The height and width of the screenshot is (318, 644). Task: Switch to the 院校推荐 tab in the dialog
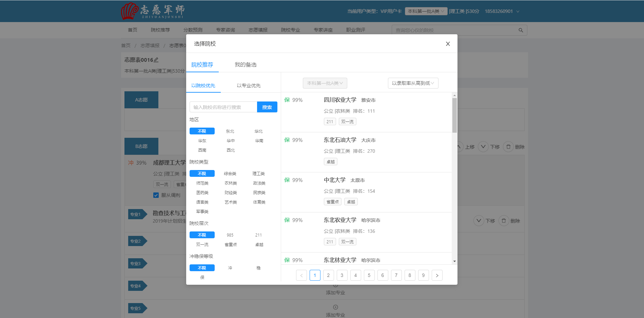[202, 64]
